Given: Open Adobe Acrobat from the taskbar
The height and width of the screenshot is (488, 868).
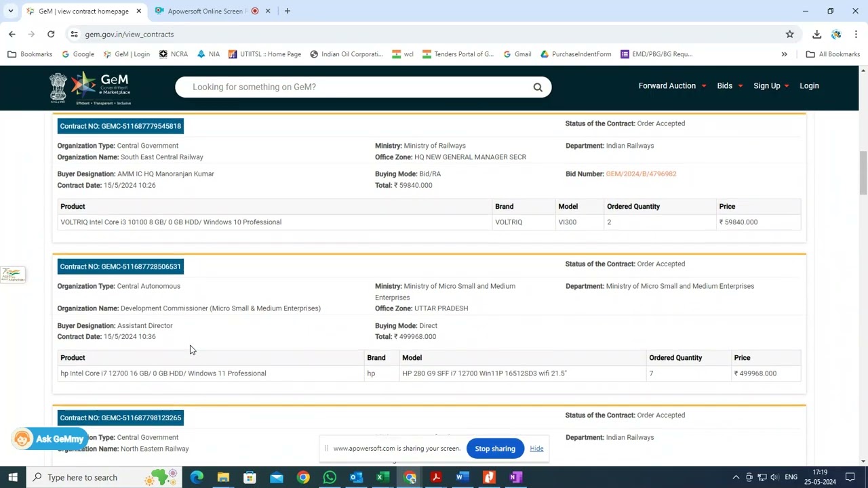Looking at the screenshot, I should click(436, 477).
